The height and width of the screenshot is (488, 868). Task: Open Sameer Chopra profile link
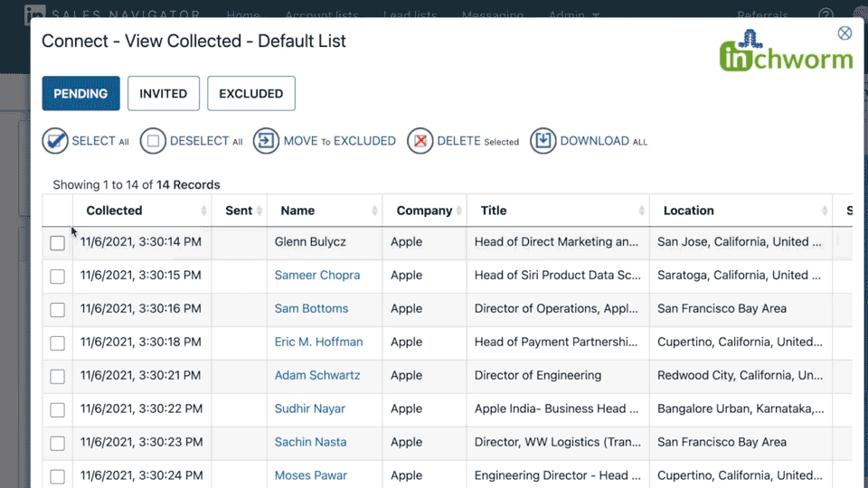pos(317,275)
